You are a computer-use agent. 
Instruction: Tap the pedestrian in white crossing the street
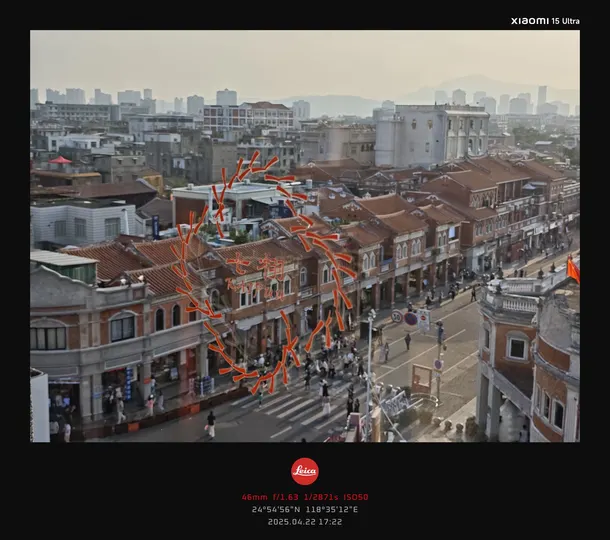pyautogui.click(x=210, y=423)
